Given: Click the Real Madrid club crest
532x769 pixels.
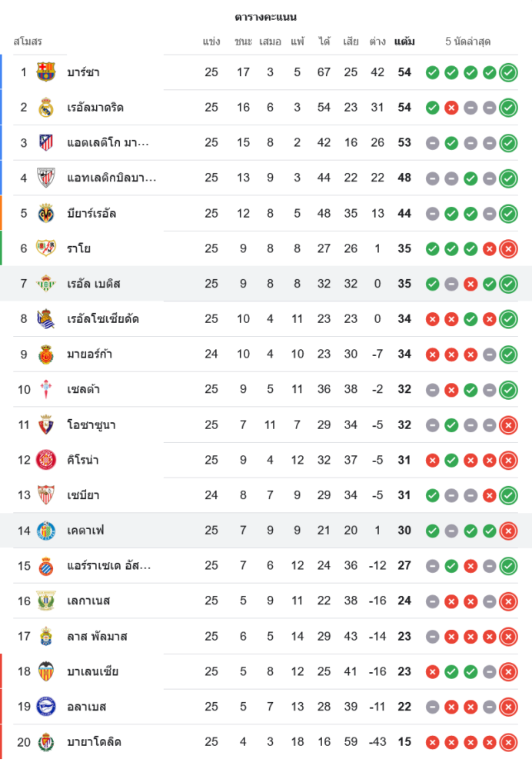Looking at the screenshot, I should click(x=46, y=108).
